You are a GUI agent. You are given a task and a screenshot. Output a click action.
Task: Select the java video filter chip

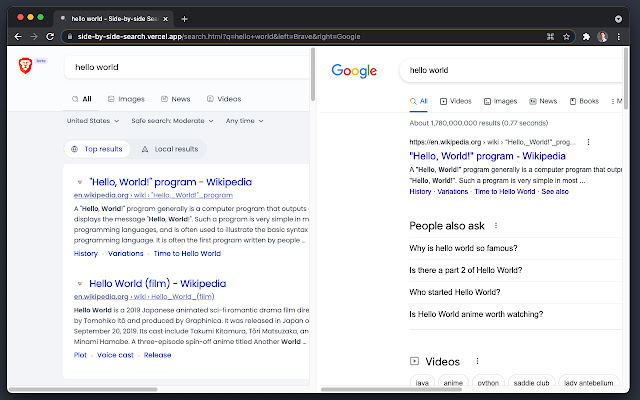click(422, 382)
